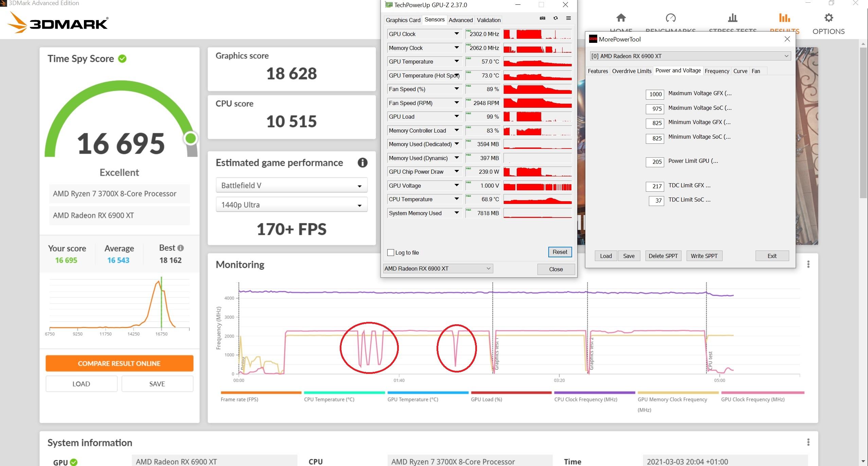
Task: Toggle GPU Load (%) legend in Monitoring
Action: (511, 397)
